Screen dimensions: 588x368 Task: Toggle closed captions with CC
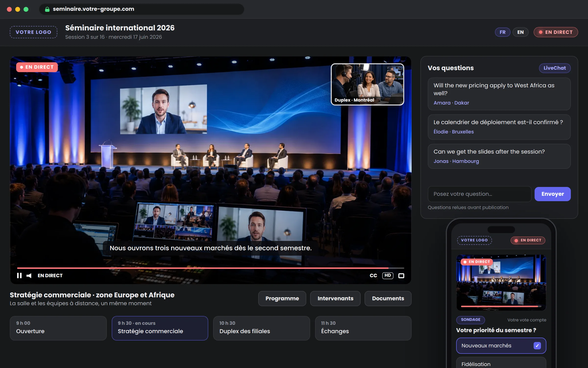[373, 276]
